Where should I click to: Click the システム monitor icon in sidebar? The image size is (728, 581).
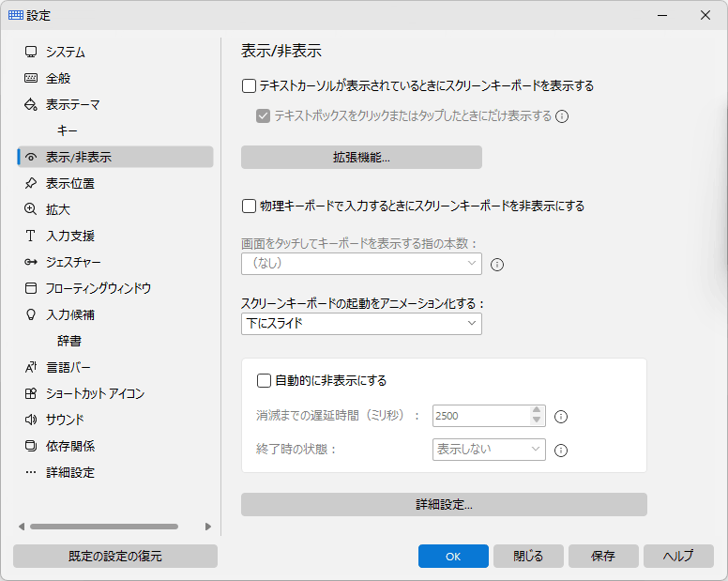[x=31, y=52]
